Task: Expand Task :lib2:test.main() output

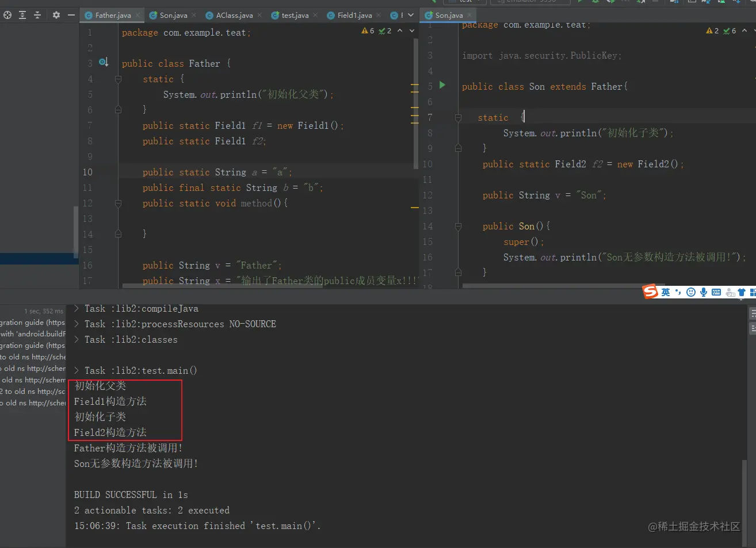Action: 77,371
